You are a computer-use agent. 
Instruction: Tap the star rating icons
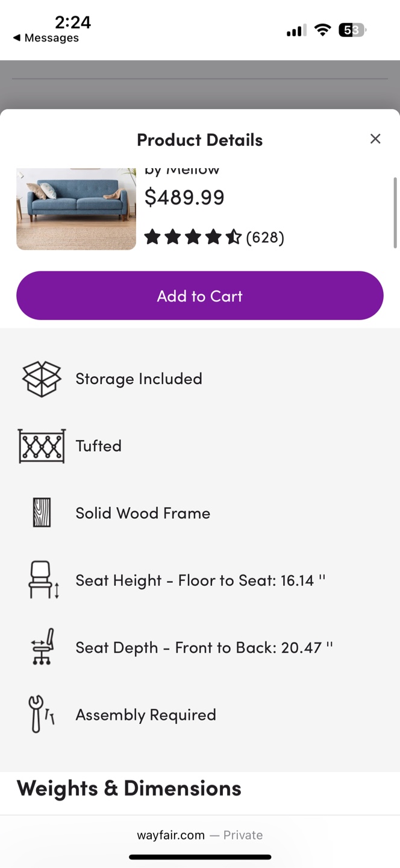coord(193,237)
